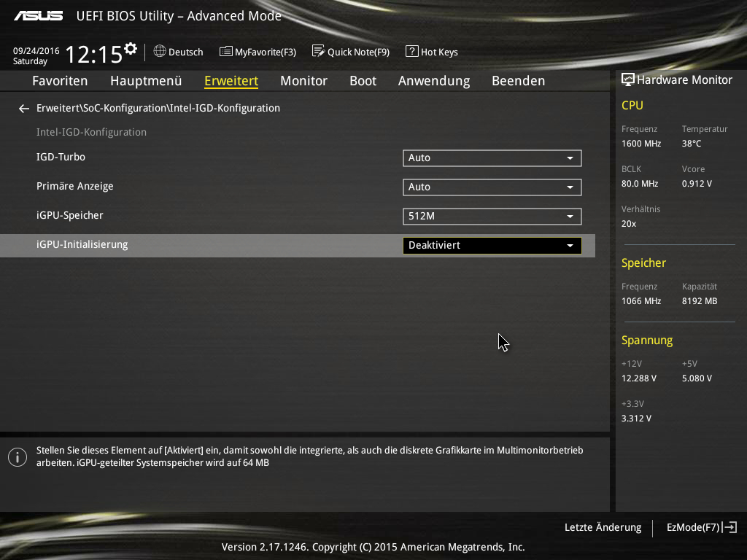Click the CPU section heading

[632, 105]
